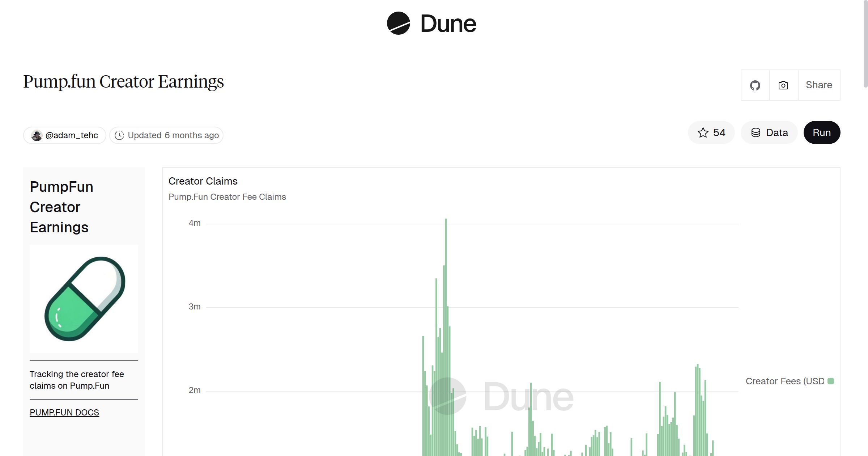
Task: Select the clock icon in the updated badge
Action: click(x=120, y=135)
